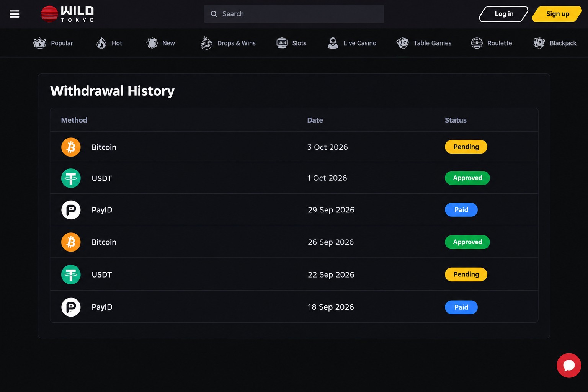588x392 pixels.
Task: Click the Pending badge for 22 Sep 2026
Action: (466, 274)
